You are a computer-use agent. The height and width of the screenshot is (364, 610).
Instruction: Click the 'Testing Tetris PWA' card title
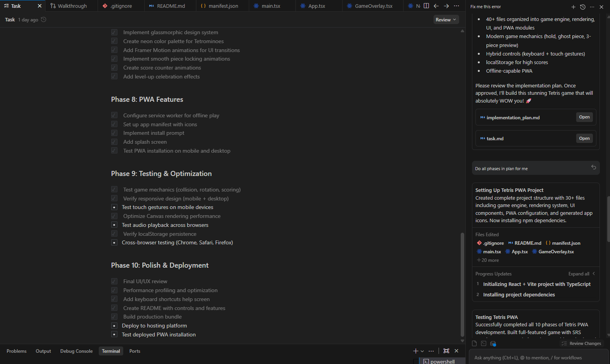496,317
